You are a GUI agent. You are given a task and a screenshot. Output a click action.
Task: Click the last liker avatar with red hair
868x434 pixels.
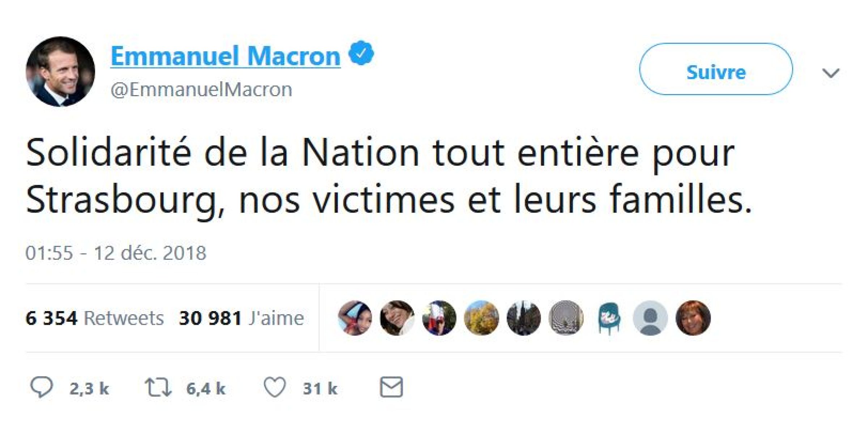coord(693,318)
